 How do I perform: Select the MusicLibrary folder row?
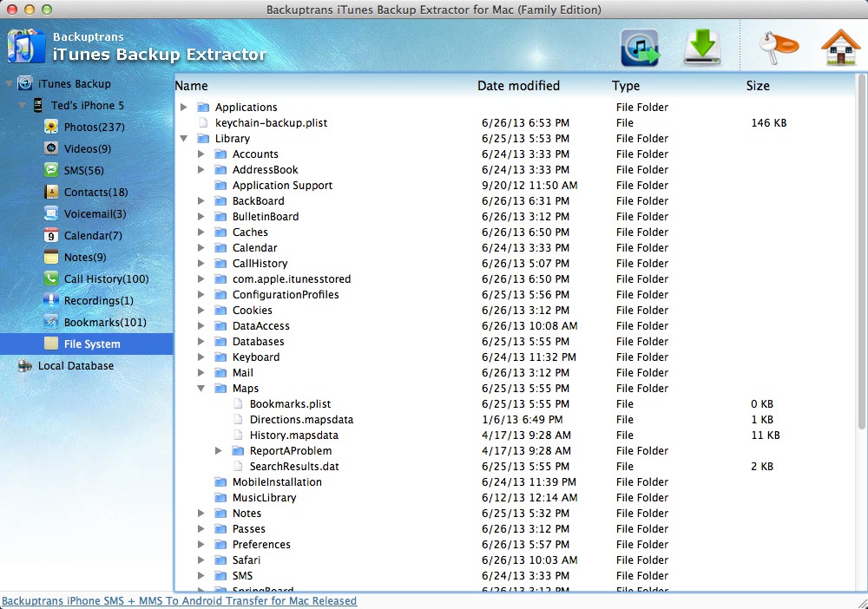coord(515,498)
